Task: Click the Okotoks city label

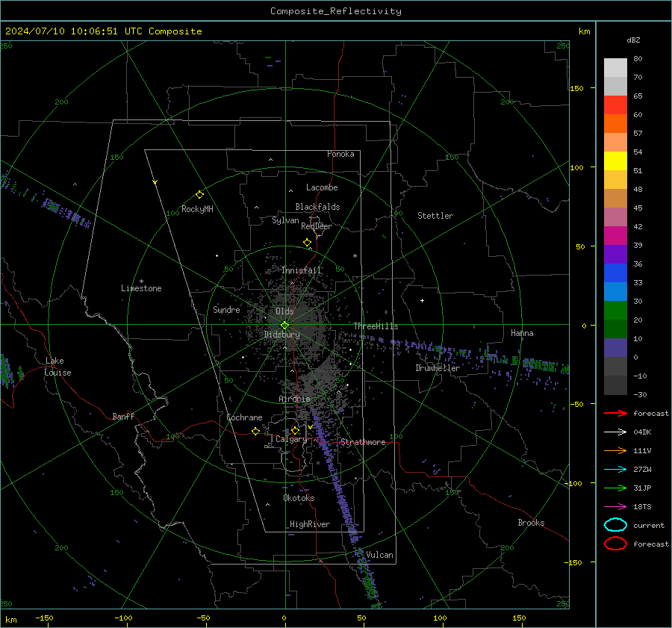Action: point(299,498)
